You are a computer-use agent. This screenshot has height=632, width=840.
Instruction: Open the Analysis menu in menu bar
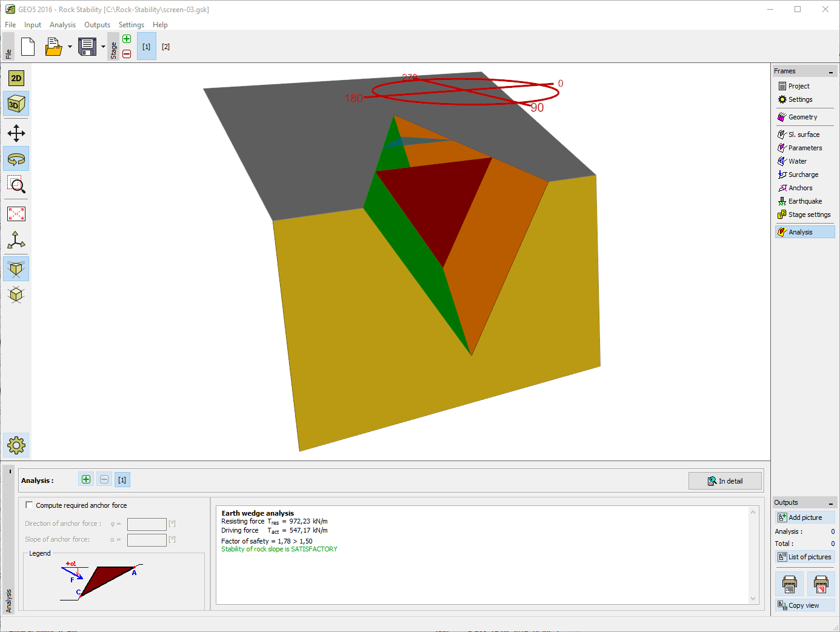click(x=62, y=25)
